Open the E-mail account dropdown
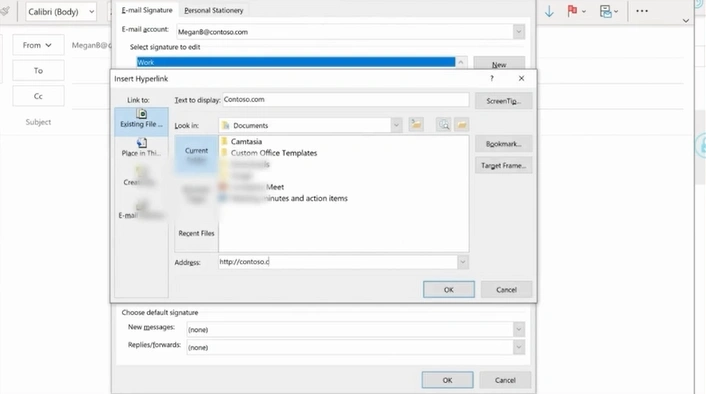 [x=519, y=32]
